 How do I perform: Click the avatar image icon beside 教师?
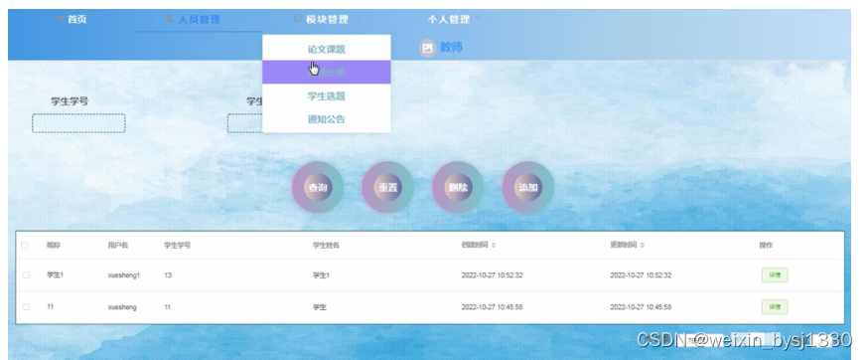tap(427, 49)
